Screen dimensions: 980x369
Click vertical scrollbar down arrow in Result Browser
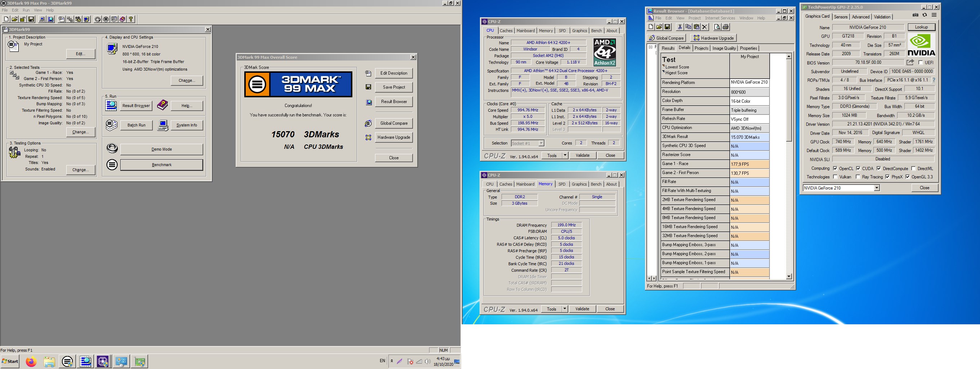pyautogui.click(x=789, y=276)
